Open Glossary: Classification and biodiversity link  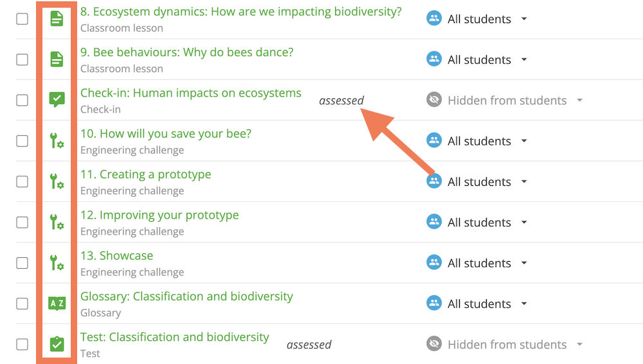186,296
